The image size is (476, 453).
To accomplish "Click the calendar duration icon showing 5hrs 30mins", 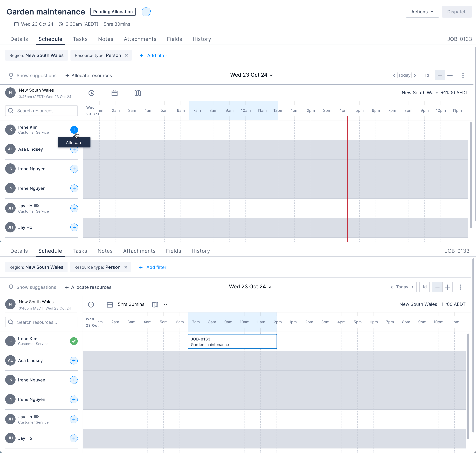I will coord(110,305).
